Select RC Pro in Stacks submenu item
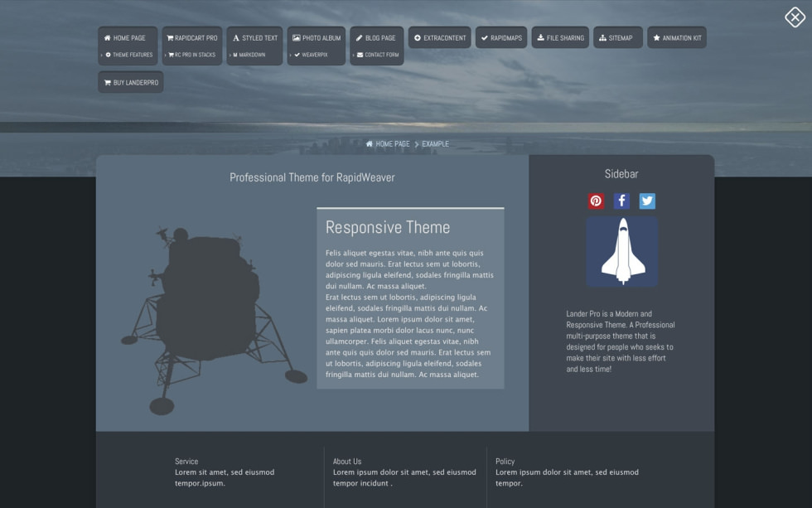The height and width of the screenshot is (508, 812). [x=192, y=55]
